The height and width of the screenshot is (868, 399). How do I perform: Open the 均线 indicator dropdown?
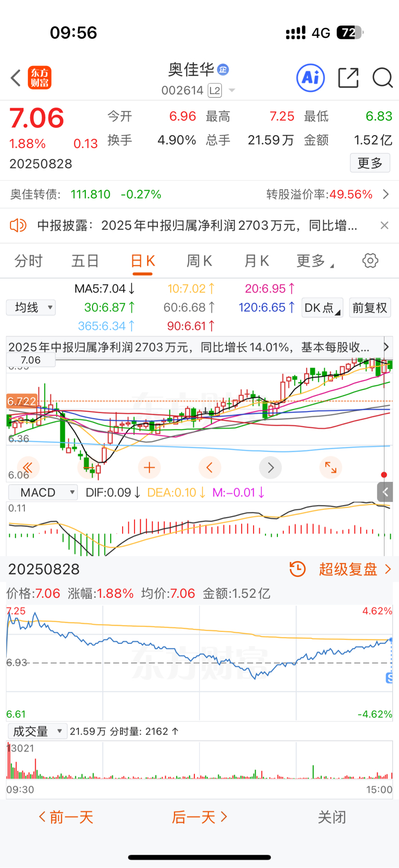coord(31,308)
